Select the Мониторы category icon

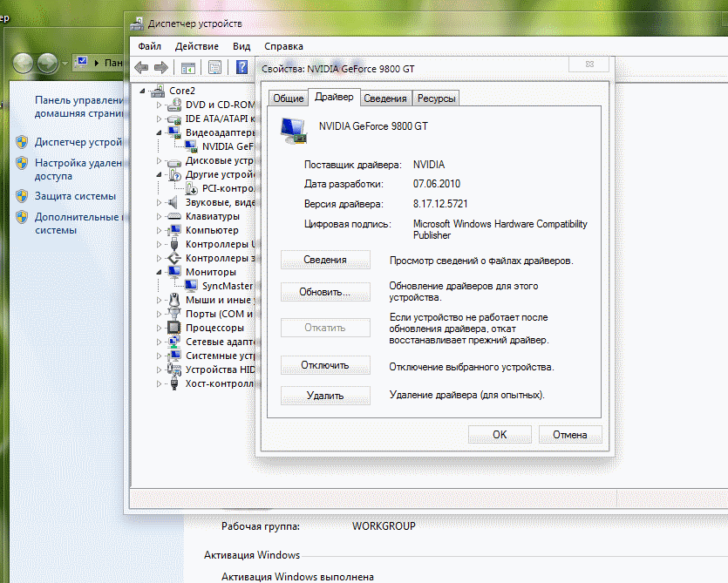tap(174, 272)
